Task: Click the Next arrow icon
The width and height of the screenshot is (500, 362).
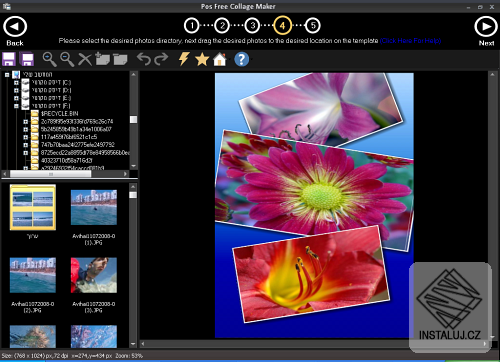Action: pos(486,27)
